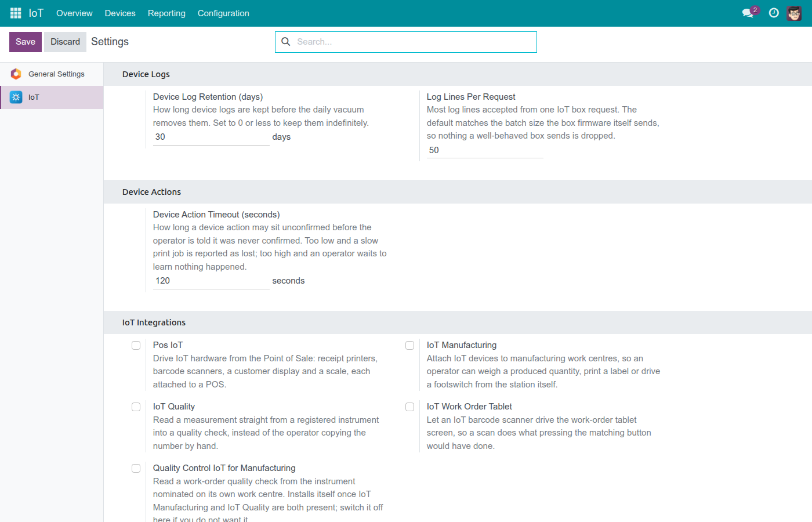Click the Log Lines Per Request label
Image resolution: width=812 pixels, height=522 pixels.
point(471,97)
